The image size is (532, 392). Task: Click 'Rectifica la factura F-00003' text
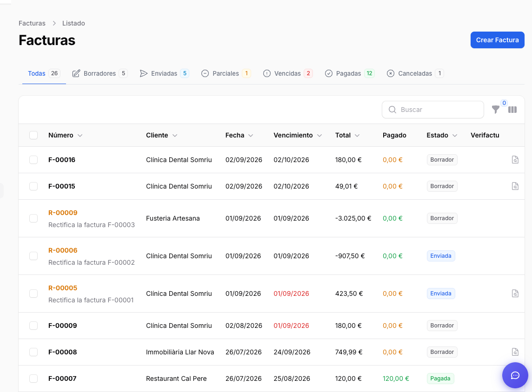click(x=92, y=225)
